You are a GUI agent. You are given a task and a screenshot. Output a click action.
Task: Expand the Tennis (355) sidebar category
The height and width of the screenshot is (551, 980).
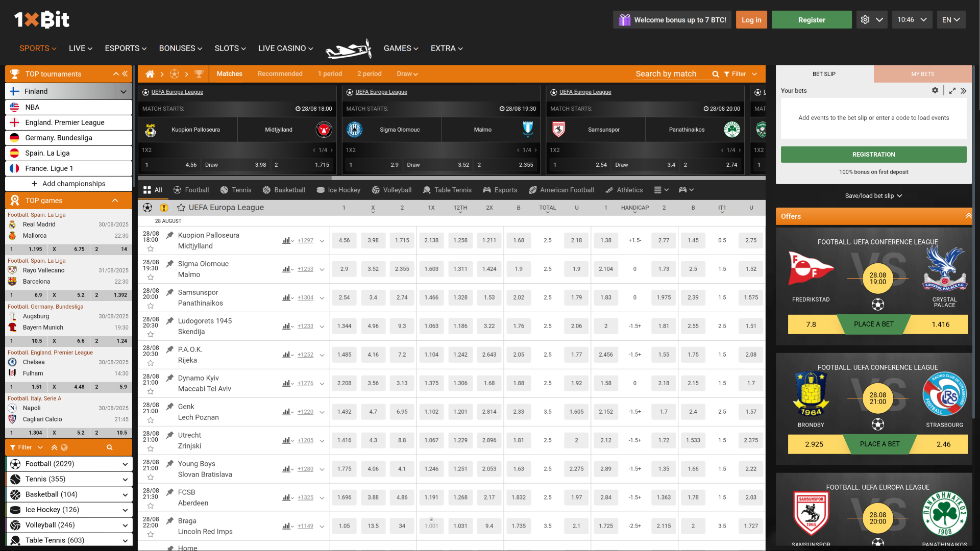(x=124, y=479)
